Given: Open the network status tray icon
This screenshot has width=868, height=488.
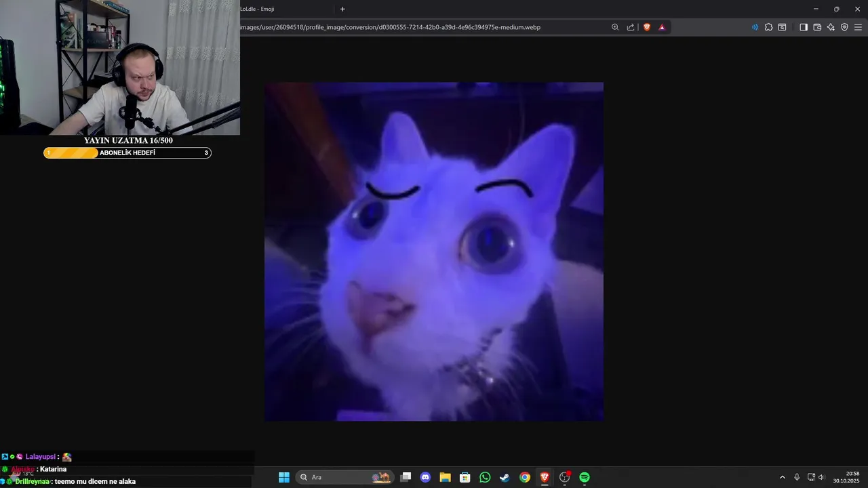Looking at the screenshot, I should (x=811, y=477).
